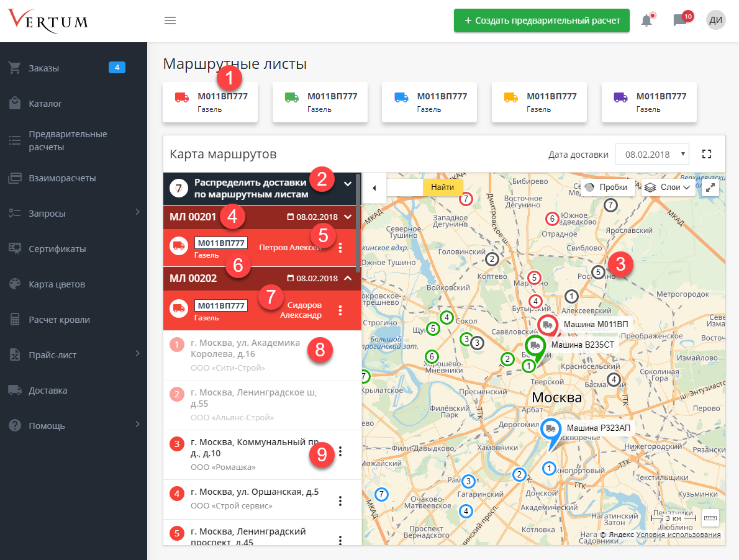Expand the МЛ 00201 route sheet
The height and width of the screenshot is (560, 739).
point(348,217)
